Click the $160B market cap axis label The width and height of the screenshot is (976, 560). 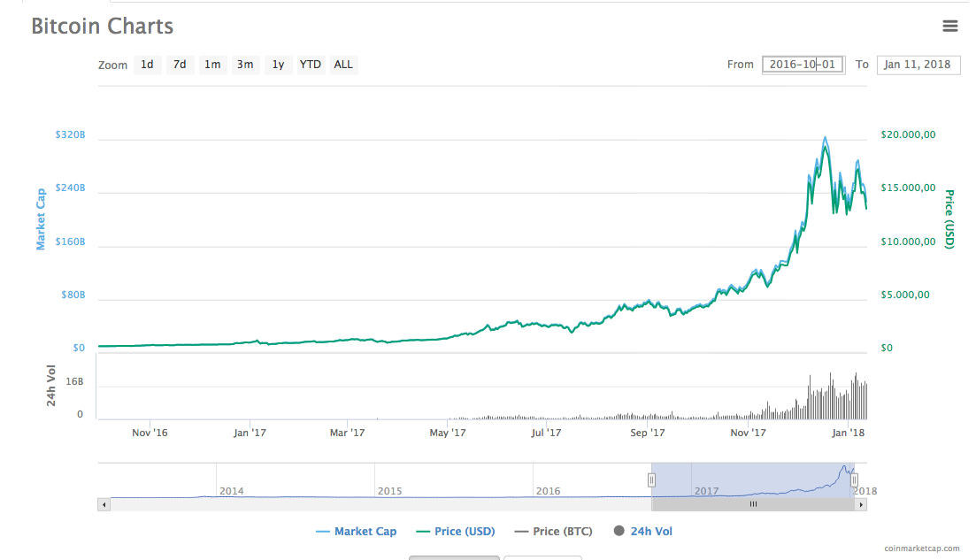[x=70, y=242]
